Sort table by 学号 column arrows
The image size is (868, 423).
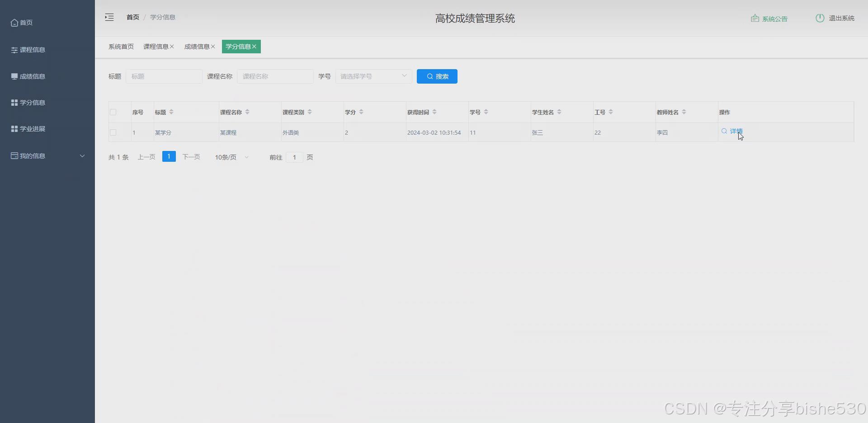tap(486, 112)
